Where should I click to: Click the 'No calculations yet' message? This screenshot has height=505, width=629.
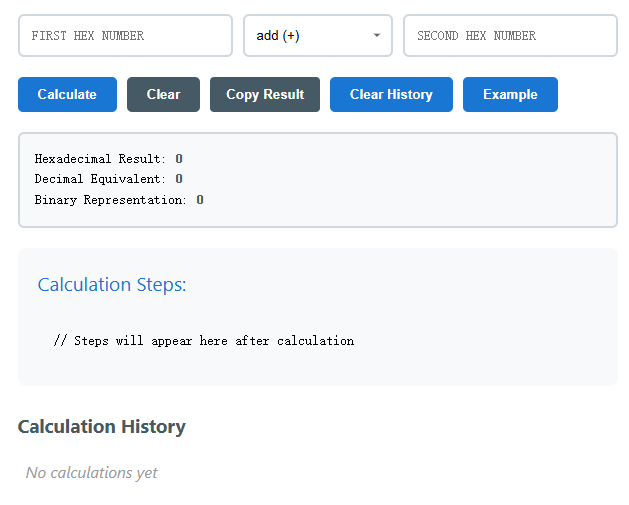[x=92, y=473]
